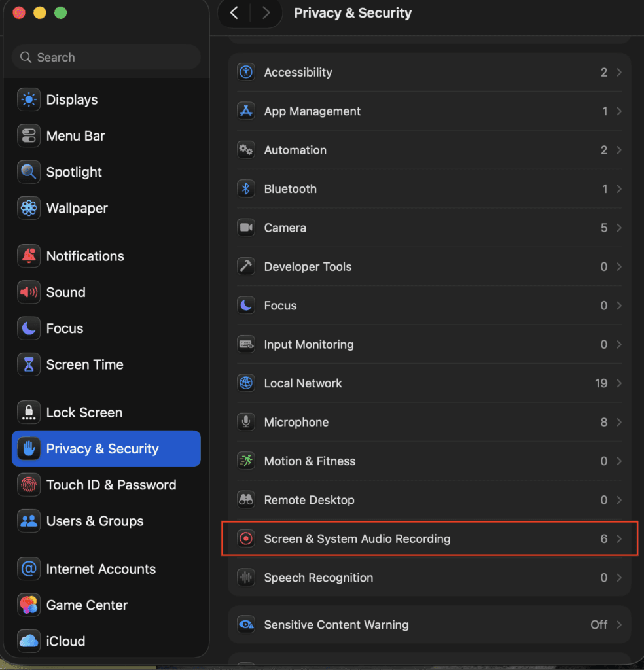644x670 pixels.
Task: Click the Sound speaker sidebar icon
Action: (29, 292)
